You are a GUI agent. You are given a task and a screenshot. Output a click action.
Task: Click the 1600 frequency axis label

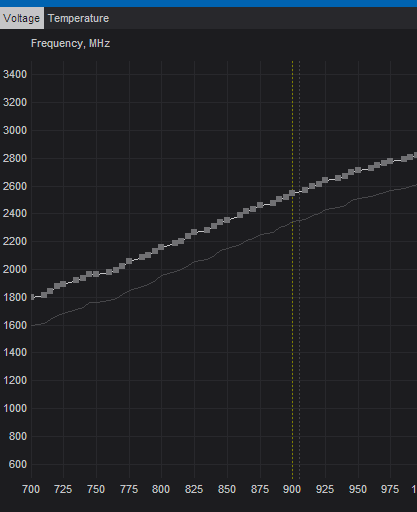(15, 325)
